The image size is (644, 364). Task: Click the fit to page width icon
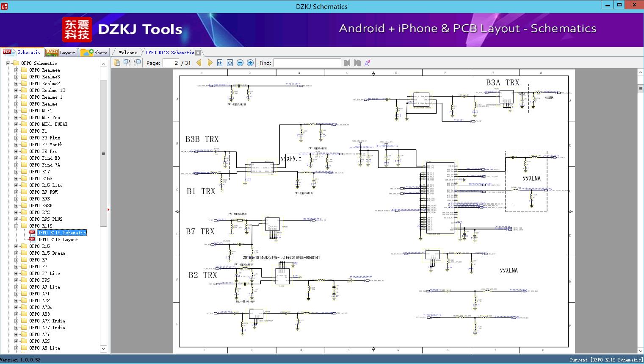[219, 62]
